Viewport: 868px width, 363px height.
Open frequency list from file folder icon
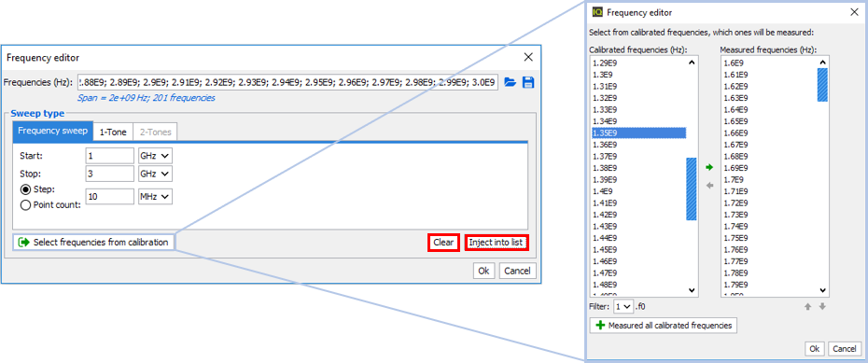pos(511,82)
